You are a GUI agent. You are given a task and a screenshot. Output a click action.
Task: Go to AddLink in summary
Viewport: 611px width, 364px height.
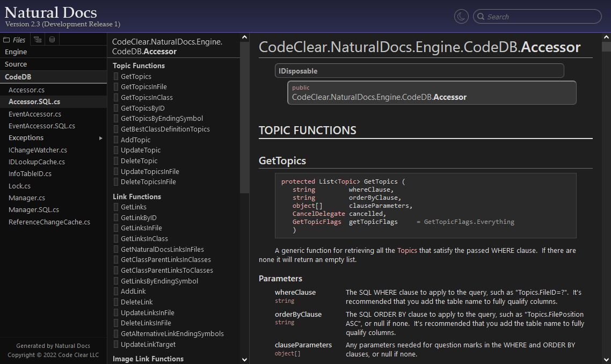(x=133, y=291)
